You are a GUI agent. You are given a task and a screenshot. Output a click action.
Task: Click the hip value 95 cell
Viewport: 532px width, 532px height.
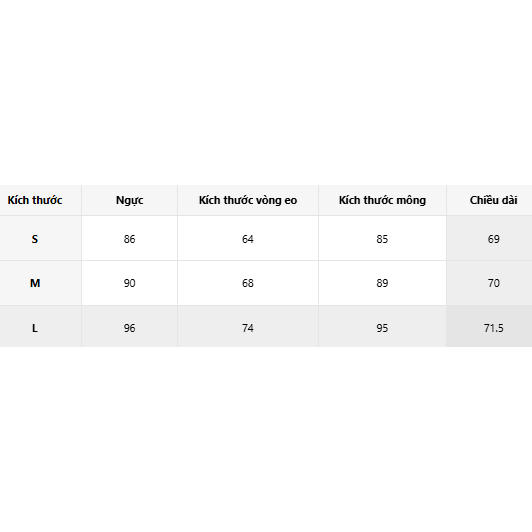pyautogui.click(x=382, y=328)
